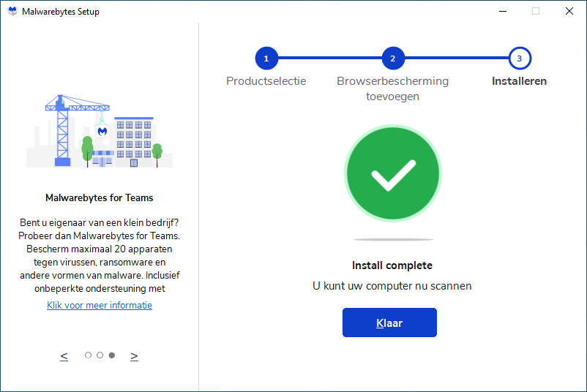
Task: Select the second carousel dot
Action: (x=100, y=355)
